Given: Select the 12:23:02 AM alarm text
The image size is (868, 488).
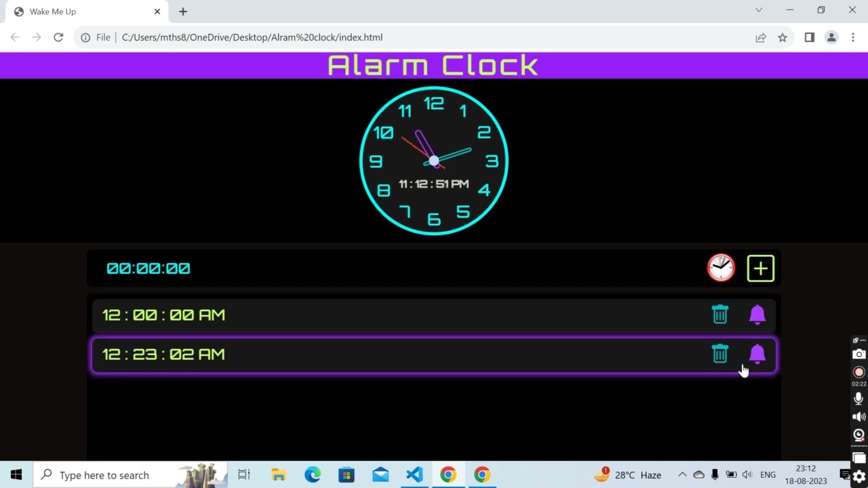Looking at the screenshot, I should click(163, 354).
